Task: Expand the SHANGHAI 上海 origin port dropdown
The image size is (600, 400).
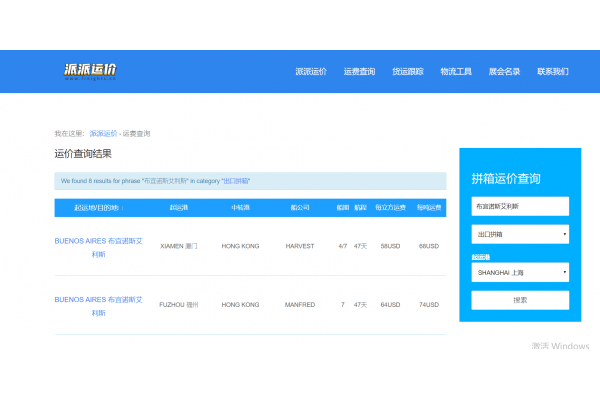Action: click(519, 272)
